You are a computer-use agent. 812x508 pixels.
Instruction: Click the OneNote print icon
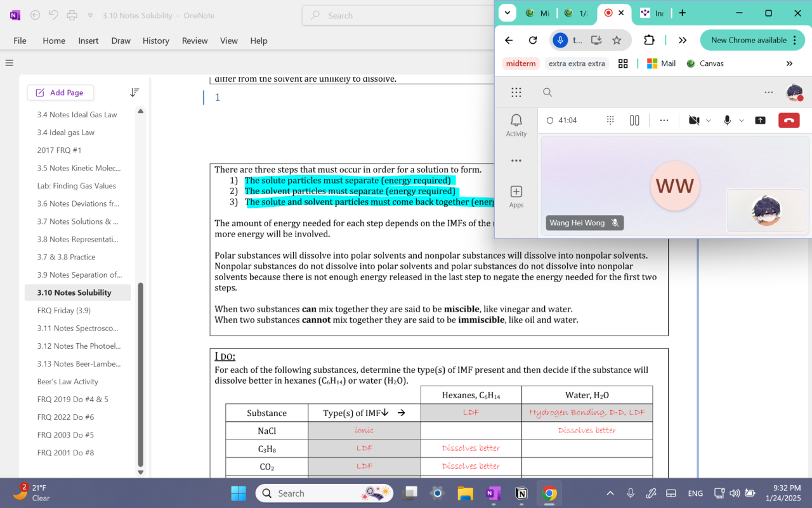click(72, 15)
